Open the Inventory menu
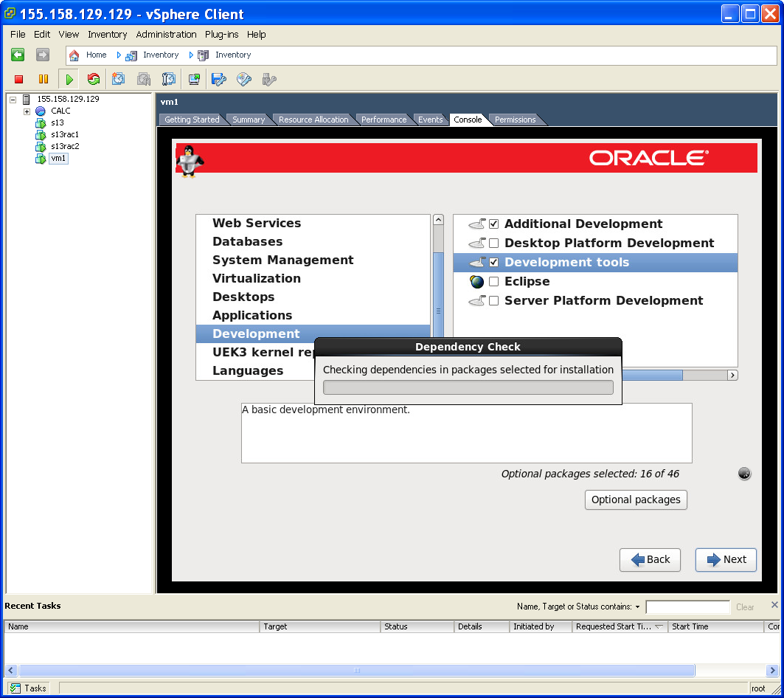The width and height of the screenshot is (784, 698). [x=108, y=35]
